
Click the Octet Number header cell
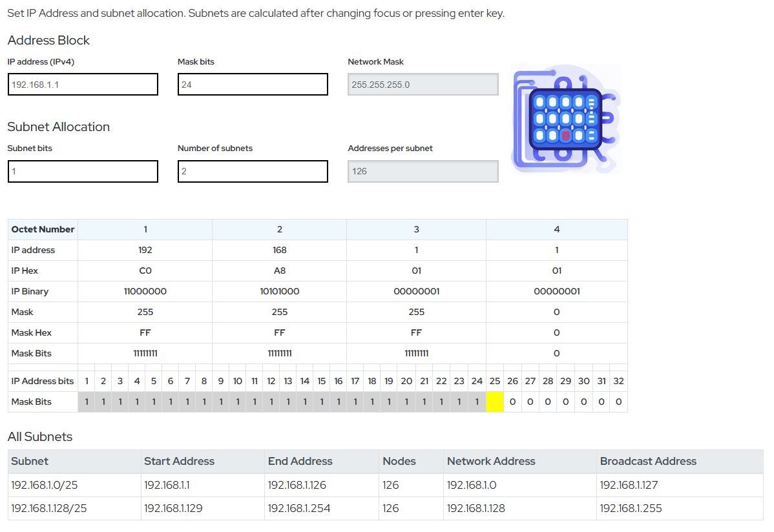43,229
